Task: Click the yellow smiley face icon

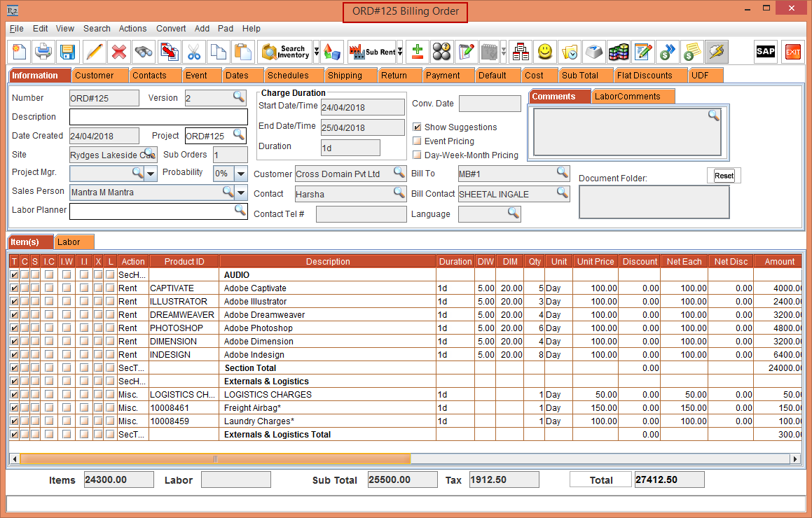Action: coord(544,52)
